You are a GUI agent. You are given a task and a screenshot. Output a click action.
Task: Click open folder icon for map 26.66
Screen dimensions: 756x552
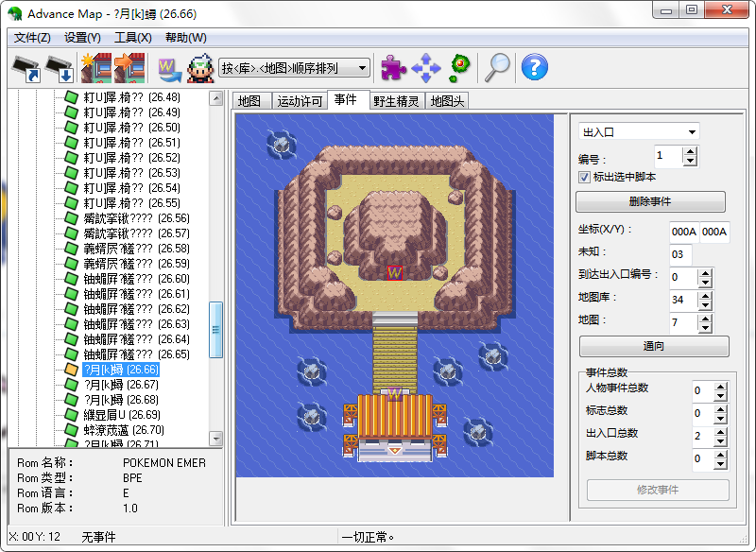pyautogui.click(x=72, y=370)
